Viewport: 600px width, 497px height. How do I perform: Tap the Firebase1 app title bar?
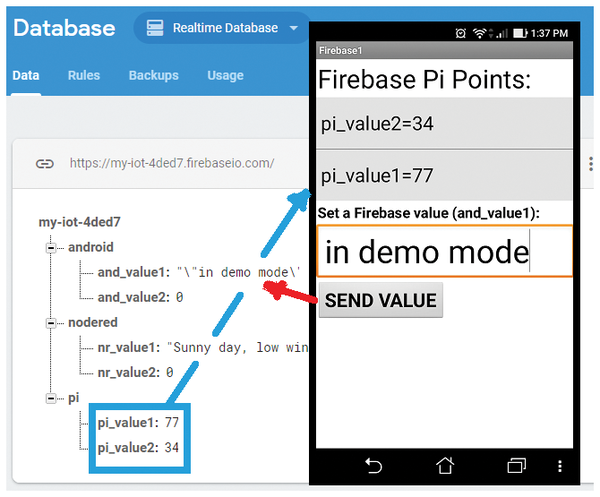444,50
